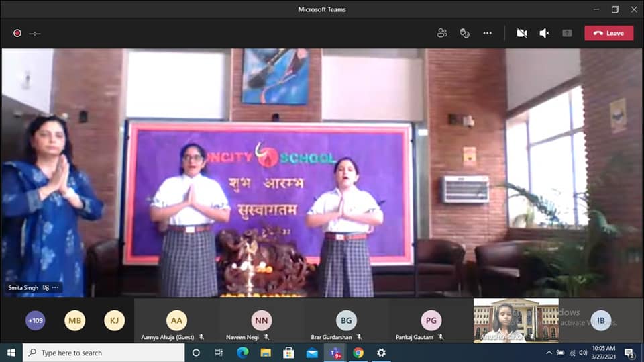Click the muted mic icon for Aarnya Ahuja
The width and height of the screenshot is (644, 362).
[x=201, y=337]
